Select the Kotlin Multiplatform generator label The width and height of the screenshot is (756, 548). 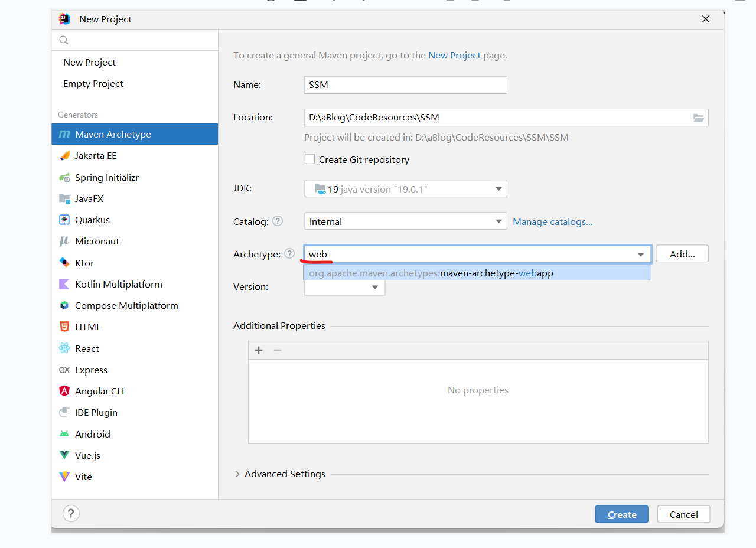pyautogui.click(x=119, y=284)
